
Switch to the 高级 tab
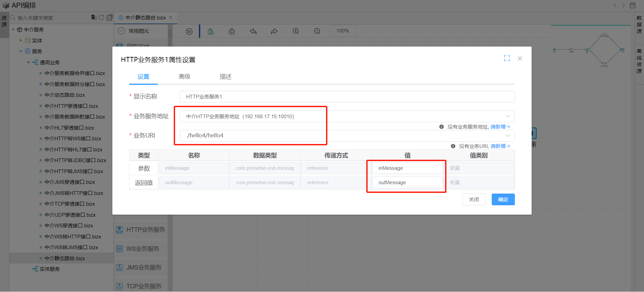coord(184,77)
